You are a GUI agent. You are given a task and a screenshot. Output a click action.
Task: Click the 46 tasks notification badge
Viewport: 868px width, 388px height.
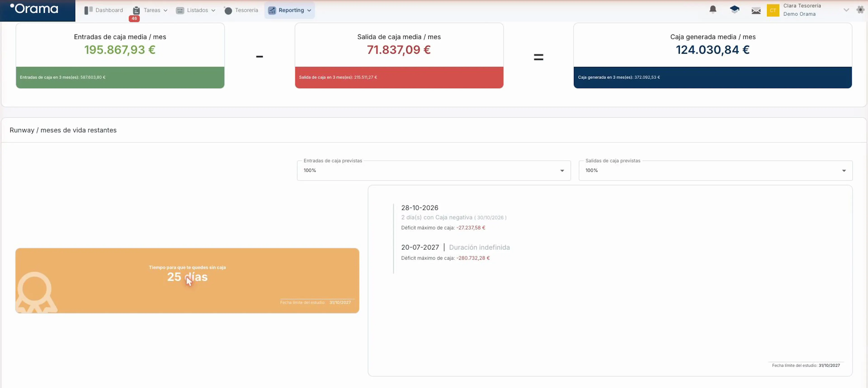click(134, 19)
